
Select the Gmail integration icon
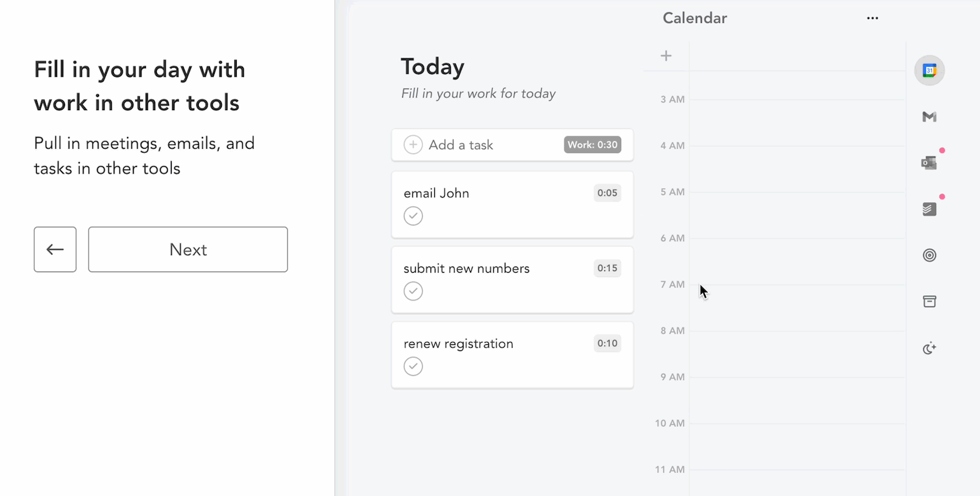929,116
